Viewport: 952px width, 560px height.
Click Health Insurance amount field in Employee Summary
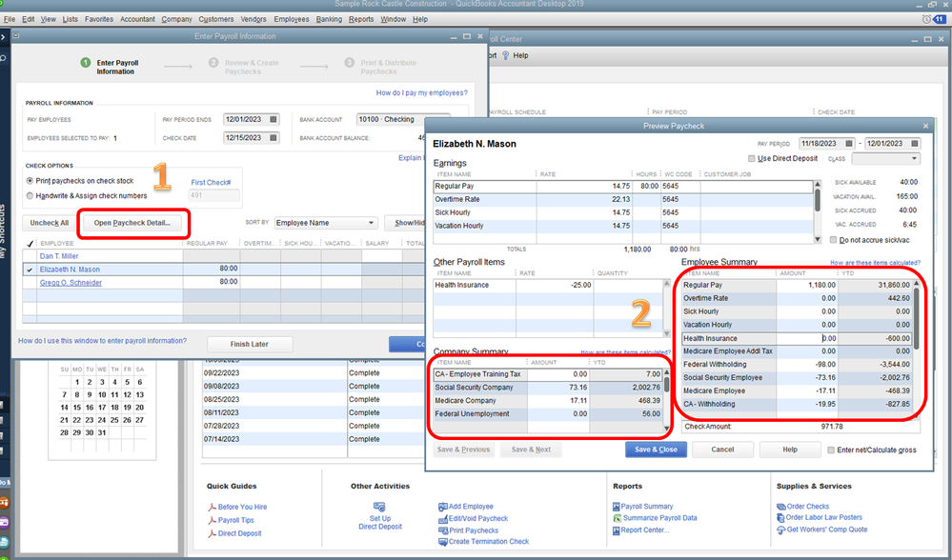tap(807, 338)
